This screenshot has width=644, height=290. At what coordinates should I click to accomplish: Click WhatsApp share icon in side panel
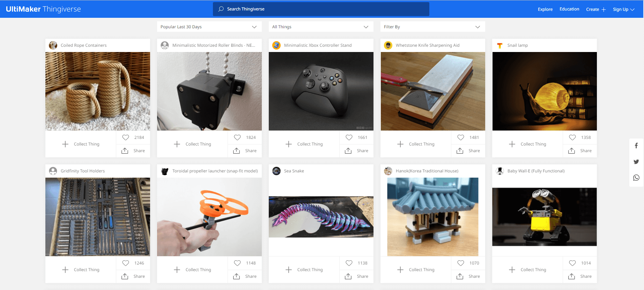[636, 178]
